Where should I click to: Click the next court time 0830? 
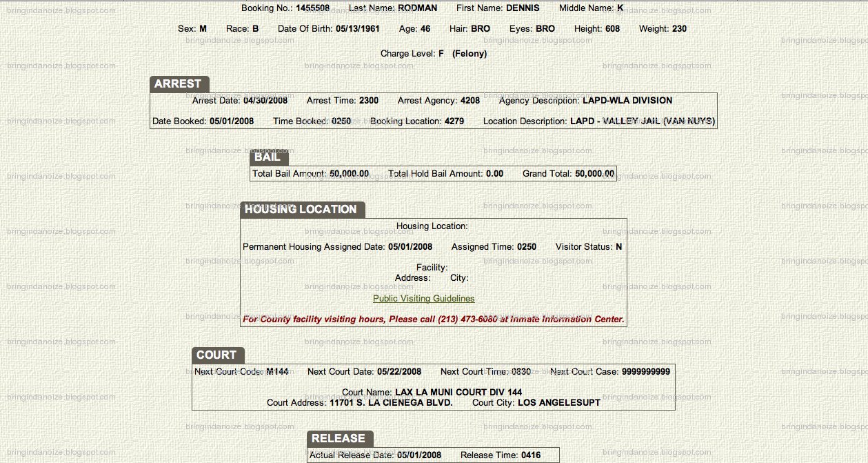(521, 372)
